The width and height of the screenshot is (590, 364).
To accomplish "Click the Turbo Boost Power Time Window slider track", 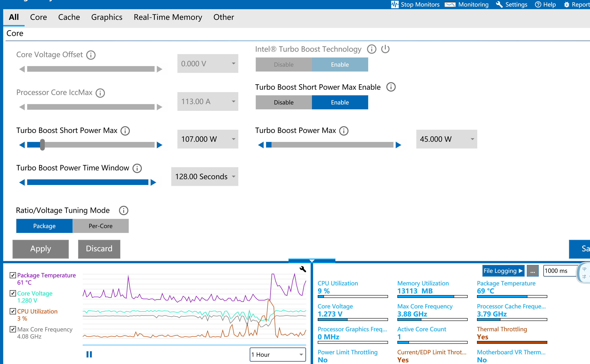I will (x=88, y=182).
